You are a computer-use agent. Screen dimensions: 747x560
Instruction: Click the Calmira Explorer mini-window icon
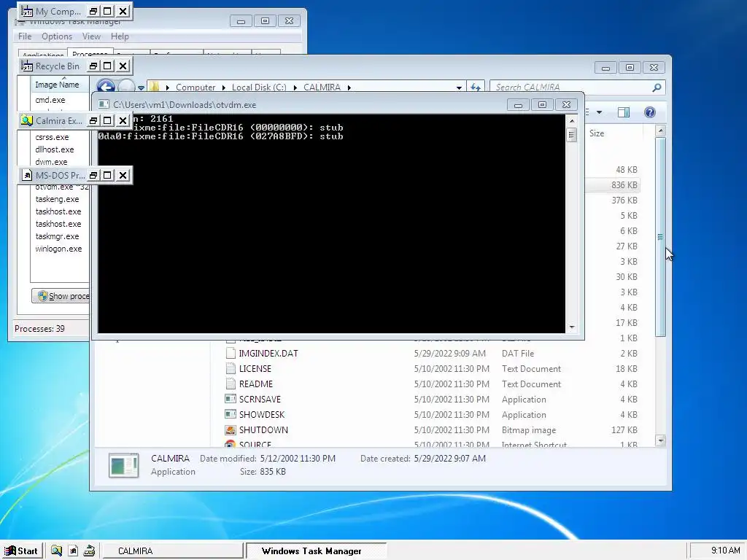[27, 120]
